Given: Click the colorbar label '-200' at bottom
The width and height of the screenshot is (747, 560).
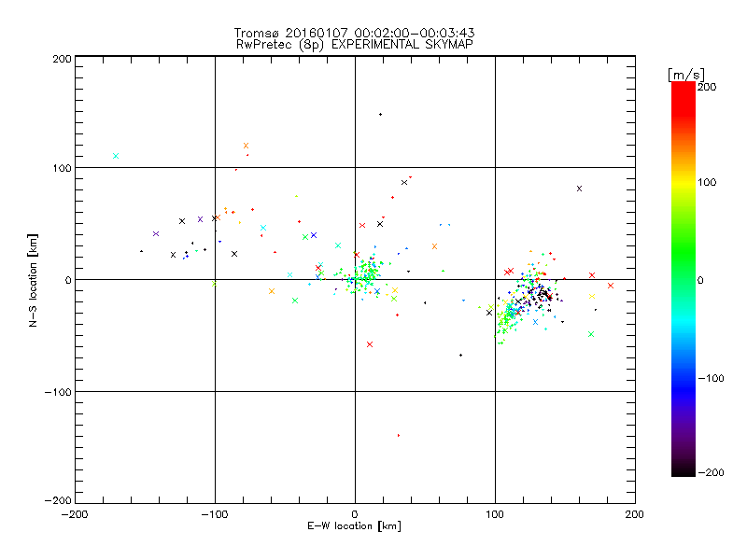Looking at the screenshot, I should (711, 472).
